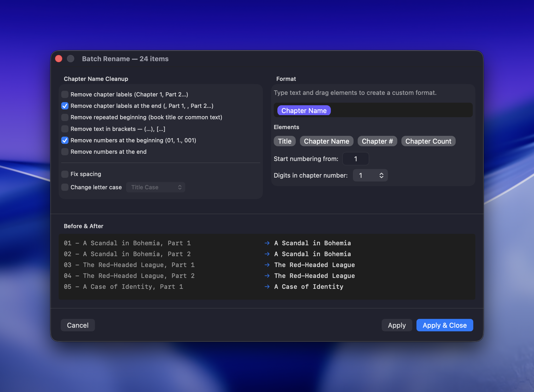Click the Chapter Name element pill under Elements

click(326, 141)
